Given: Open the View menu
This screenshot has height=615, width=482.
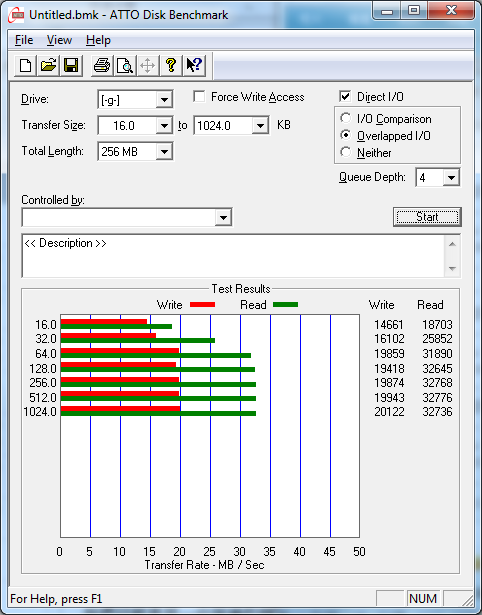Looking at the screenshot, I should pos(59,40).
